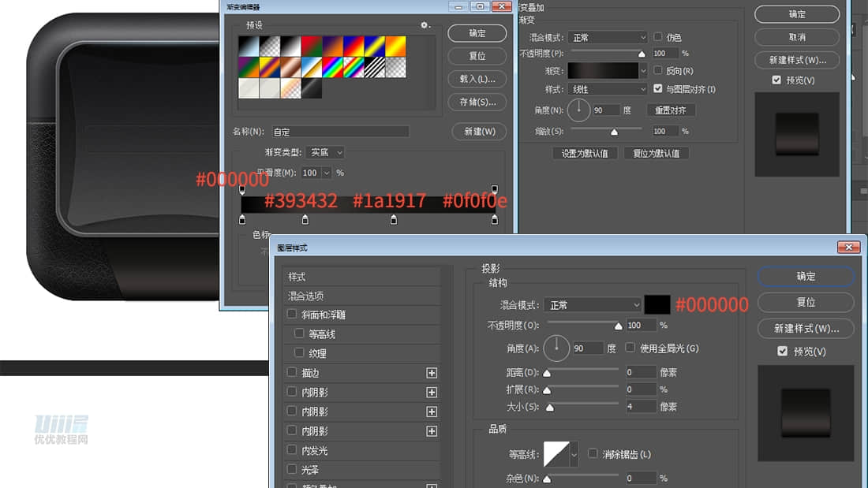Enable the 内发光 style checkbox

click(292, 450)
